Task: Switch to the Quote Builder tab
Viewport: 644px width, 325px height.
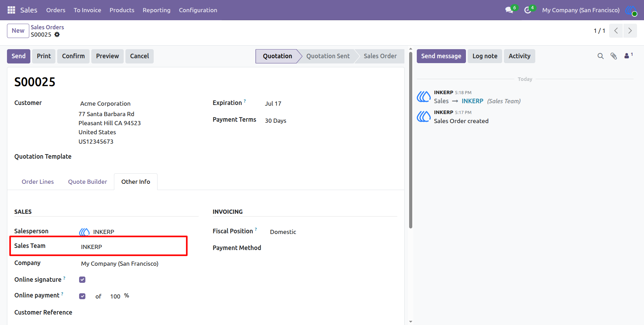Action: click(x=87, y=182)
